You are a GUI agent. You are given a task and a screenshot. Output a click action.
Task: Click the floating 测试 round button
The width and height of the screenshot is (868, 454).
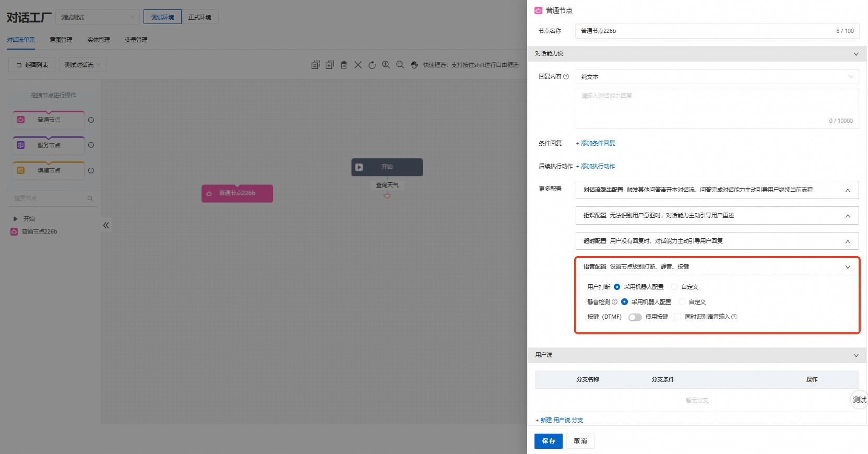(859, 400)
